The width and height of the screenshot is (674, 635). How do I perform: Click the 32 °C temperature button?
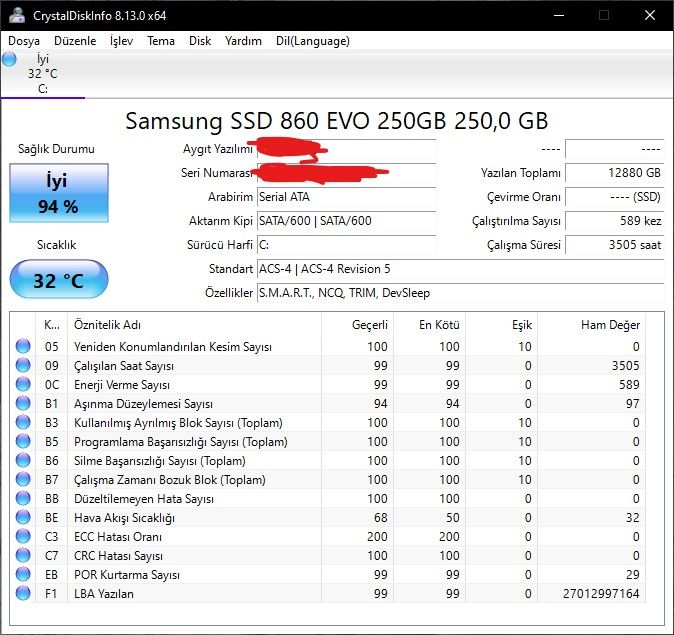[x=59, y=279]
